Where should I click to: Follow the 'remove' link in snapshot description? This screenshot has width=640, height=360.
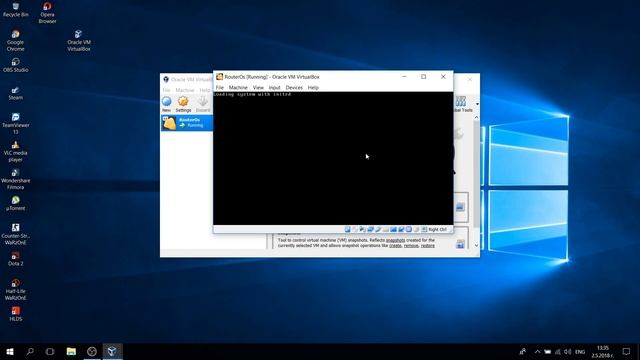411,246
